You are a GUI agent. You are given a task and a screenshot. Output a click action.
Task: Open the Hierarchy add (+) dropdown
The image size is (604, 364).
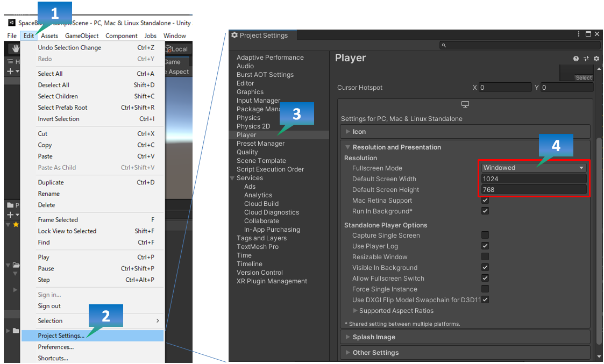[13, 72]
